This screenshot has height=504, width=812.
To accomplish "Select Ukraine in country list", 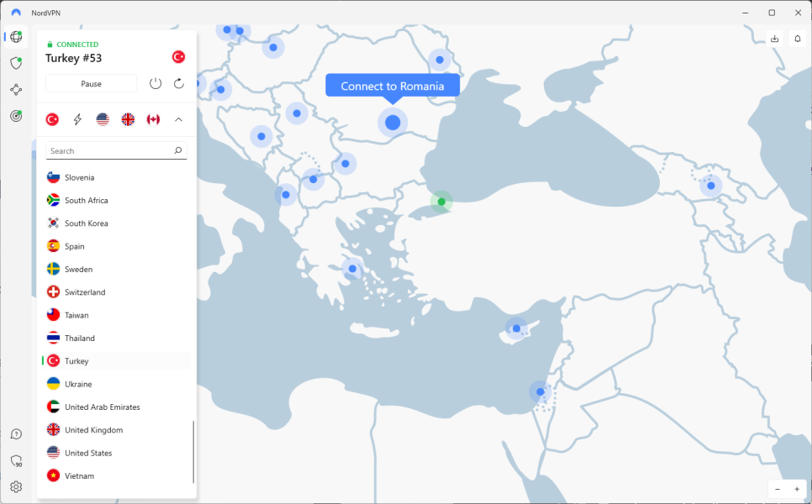I will click(117, 384).
